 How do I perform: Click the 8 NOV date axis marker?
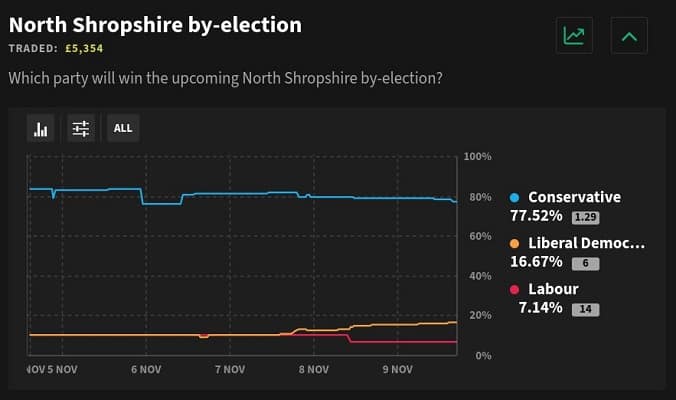(314, 369)
